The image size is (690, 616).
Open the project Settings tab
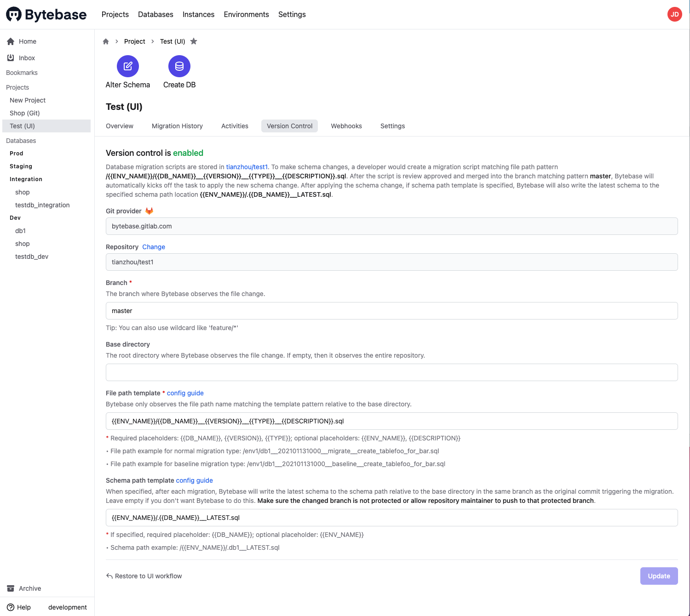point(392,126)
